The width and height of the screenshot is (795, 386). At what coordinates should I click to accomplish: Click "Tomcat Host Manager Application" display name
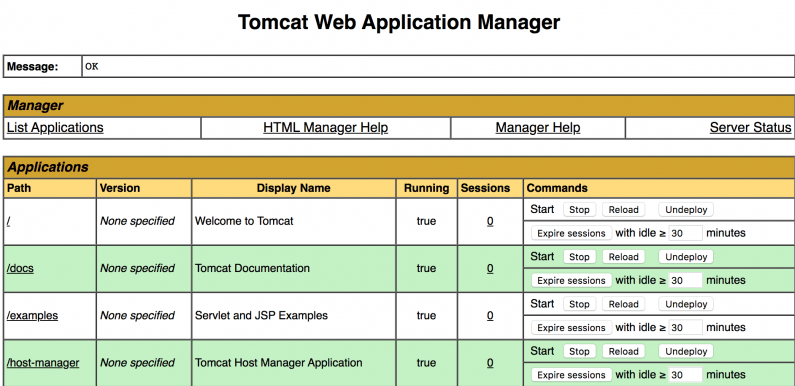click(x=278, y=363)
